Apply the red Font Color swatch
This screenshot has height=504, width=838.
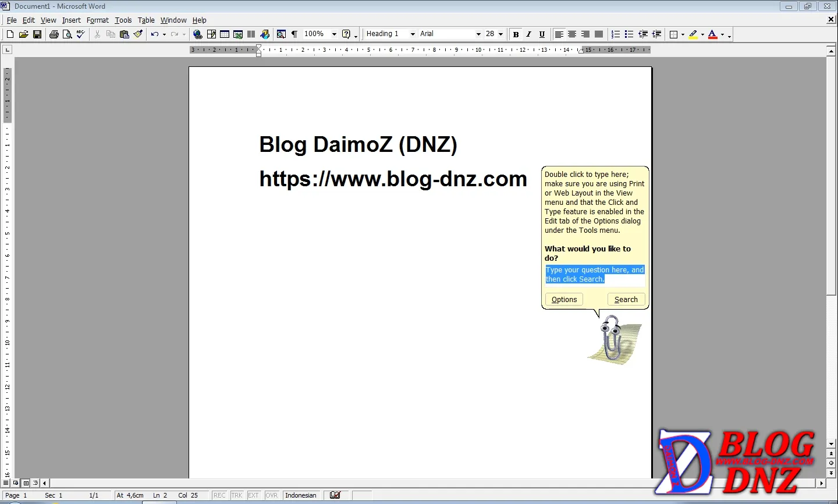point(713,34)
